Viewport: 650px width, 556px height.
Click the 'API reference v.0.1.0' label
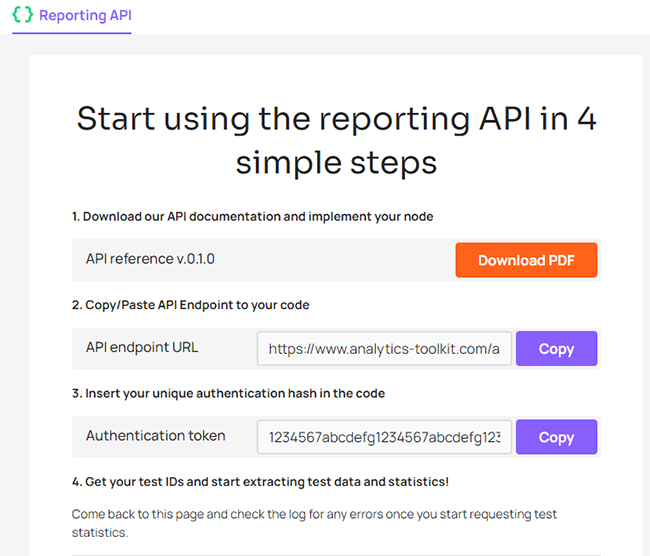point(150,259)
